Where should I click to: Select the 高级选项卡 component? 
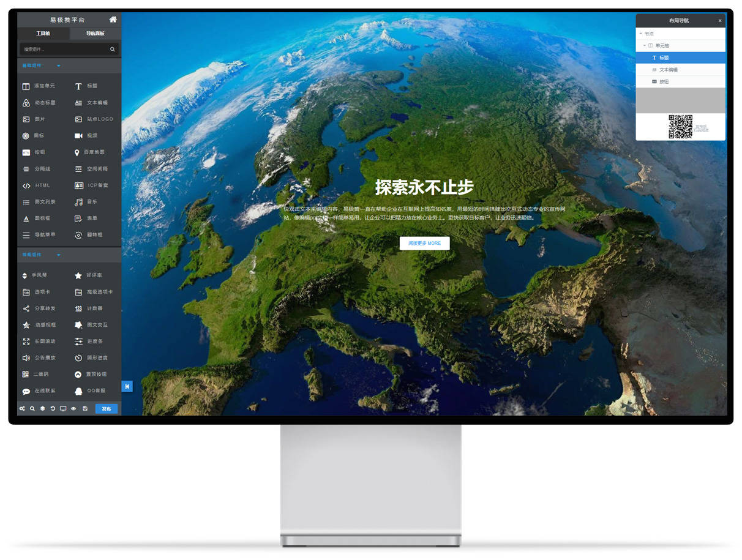pyautogui.click(x=94, y=293)
